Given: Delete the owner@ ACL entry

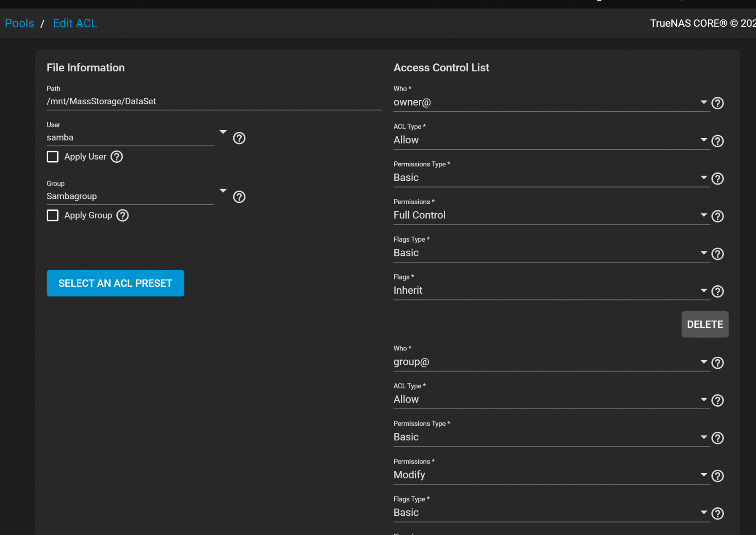Looking at the screenshot, I should 704,325.
